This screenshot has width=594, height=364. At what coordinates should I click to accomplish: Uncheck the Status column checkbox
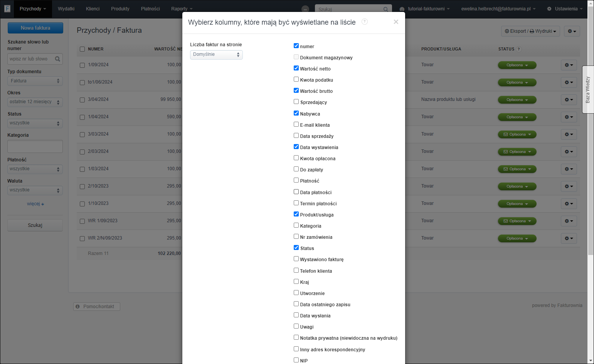coord(296,247)
